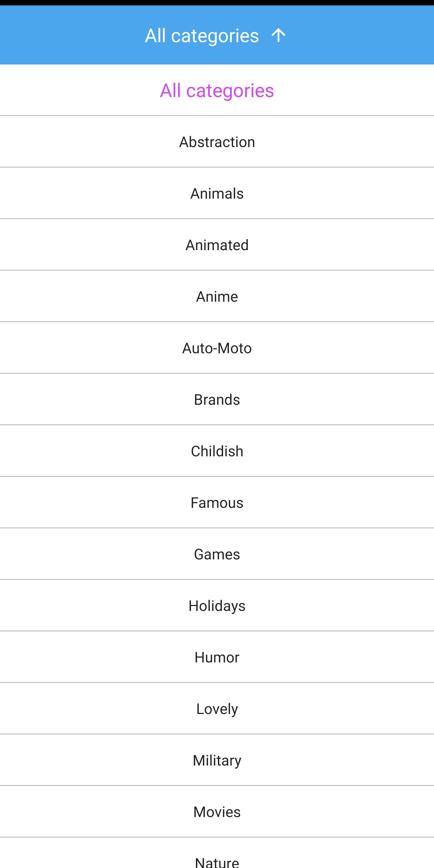Pick the Humor category
The image size is (434, 868).
pyautogui.click(x=217, y=657)
